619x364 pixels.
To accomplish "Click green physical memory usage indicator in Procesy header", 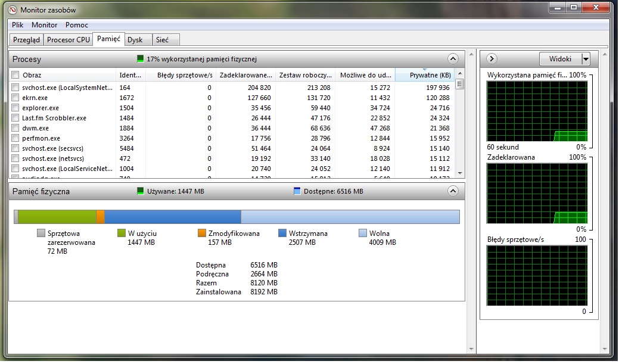I will [x=140, y=59].
